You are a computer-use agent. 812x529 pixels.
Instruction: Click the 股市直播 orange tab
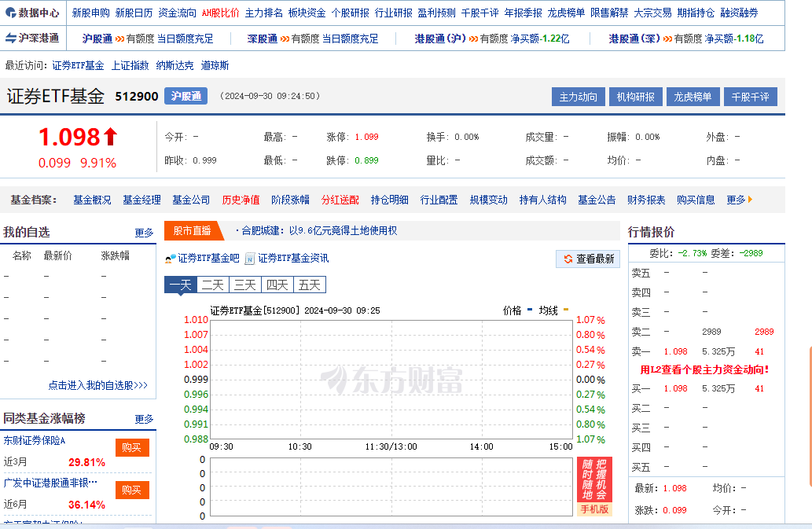192,231
